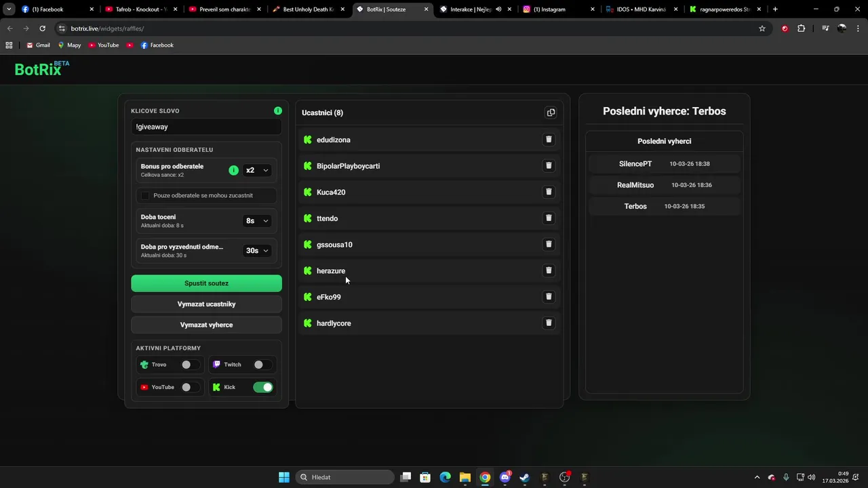The height and width of the screenshot is (488, 868).
Task: Delete participant BipolarPlayboycarti with trash icon
Action: tap(549, 165)
